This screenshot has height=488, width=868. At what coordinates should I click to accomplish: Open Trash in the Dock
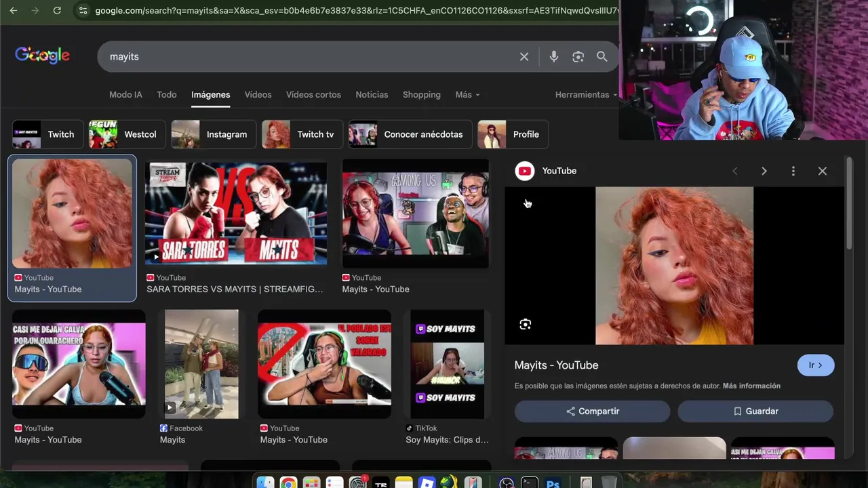click(x=609, y=483)
